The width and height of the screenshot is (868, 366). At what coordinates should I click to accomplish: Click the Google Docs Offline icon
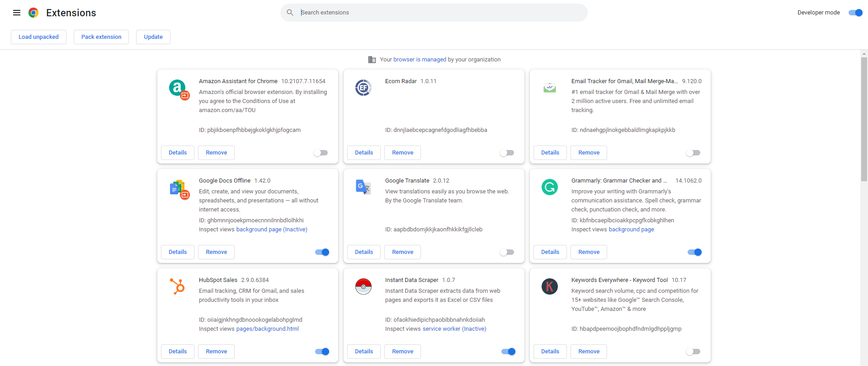(x=179, y=189)
